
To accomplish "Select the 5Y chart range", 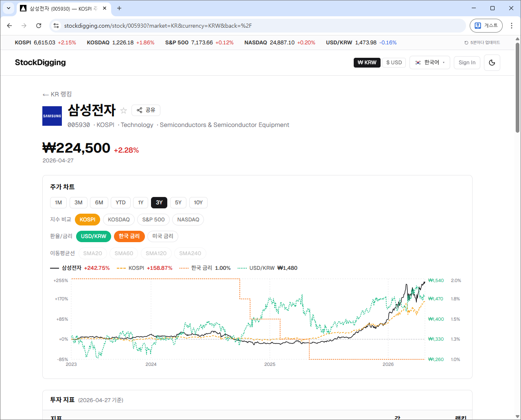I will (178, 203).
